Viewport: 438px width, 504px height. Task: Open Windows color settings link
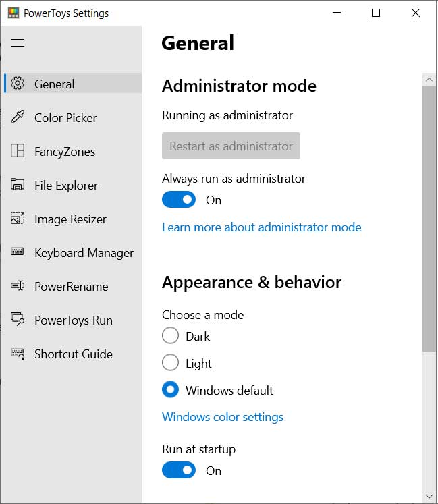point(223,417)
